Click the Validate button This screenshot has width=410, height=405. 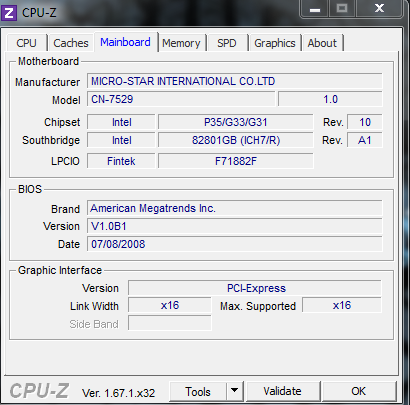283,391
